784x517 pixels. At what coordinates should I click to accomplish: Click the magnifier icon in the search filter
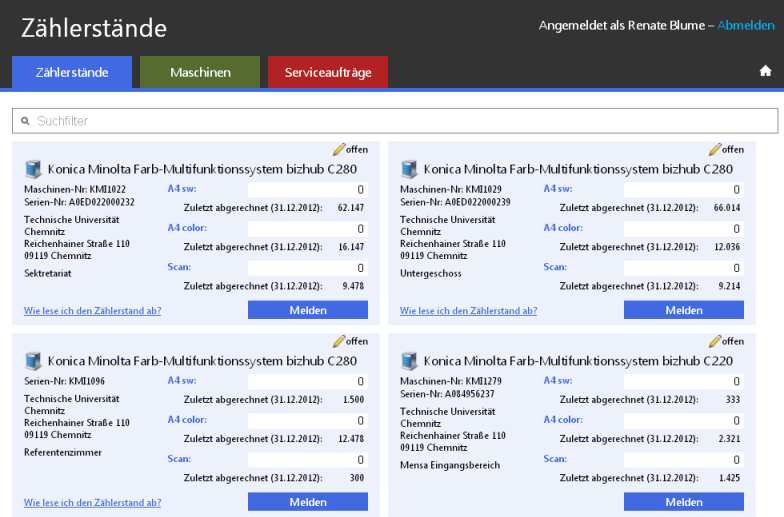click(24, 121)
